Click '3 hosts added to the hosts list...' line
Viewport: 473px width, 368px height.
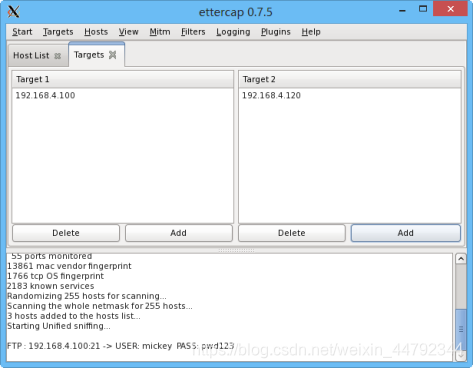tap(74, 316)
